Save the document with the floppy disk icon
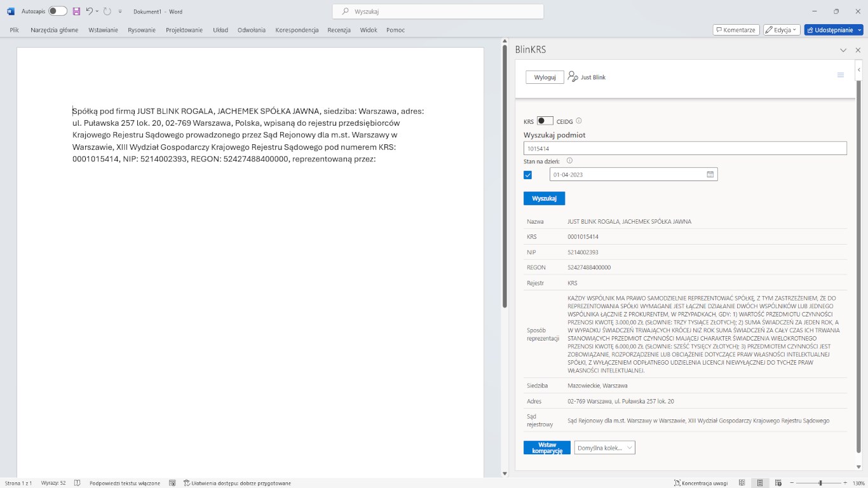Image resolution: width=868 pixels, height=488 pixels. (x=76, y=11)
